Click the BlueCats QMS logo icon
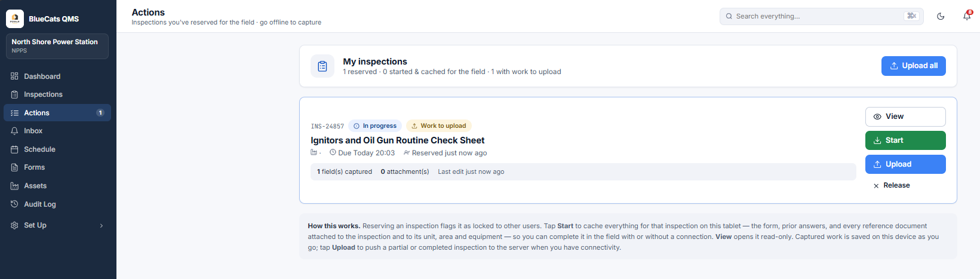The height and width of the screenshot is (279, 980). click(15, 19)
